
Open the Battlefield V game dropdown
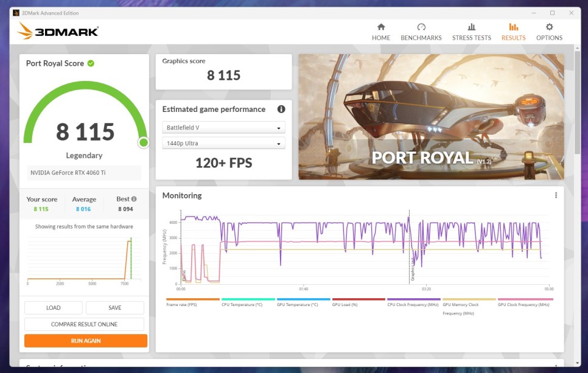pyautogui.click(x=223, y=127)
